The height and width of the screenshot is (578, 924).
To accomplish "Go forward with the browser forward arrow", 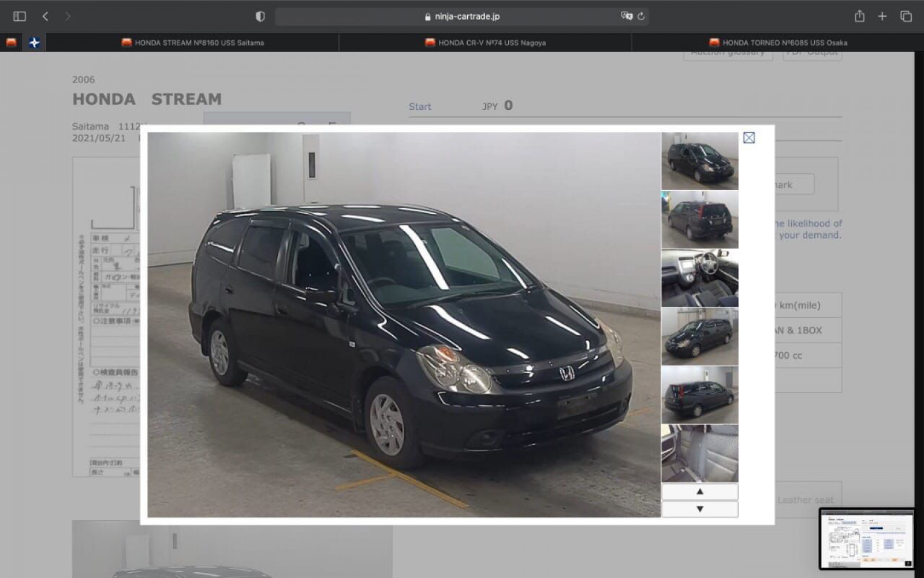I will pyautogui.click(x=68, y=16).
